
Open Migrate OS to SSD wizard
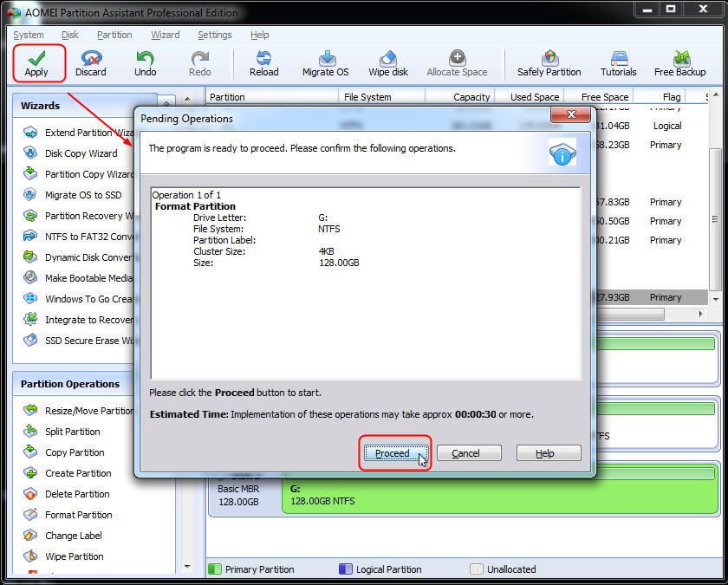tap(73, 195)
